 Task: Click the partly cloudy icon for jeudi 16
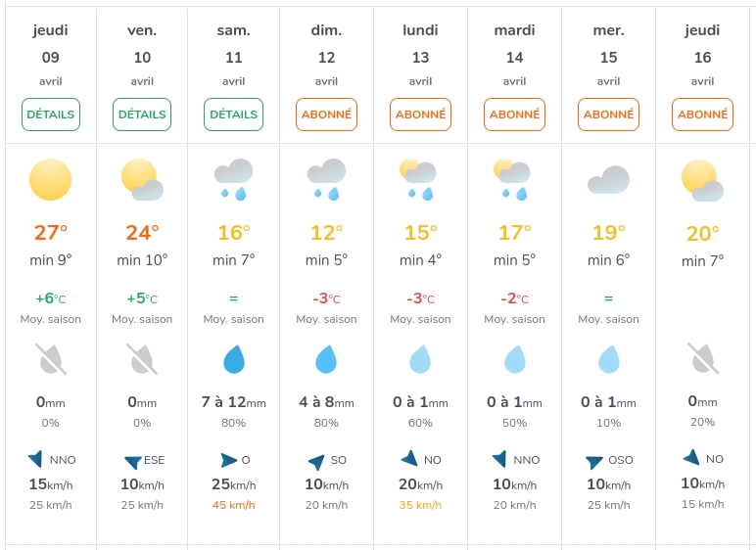pyautogui.click(x=702, y=180)
